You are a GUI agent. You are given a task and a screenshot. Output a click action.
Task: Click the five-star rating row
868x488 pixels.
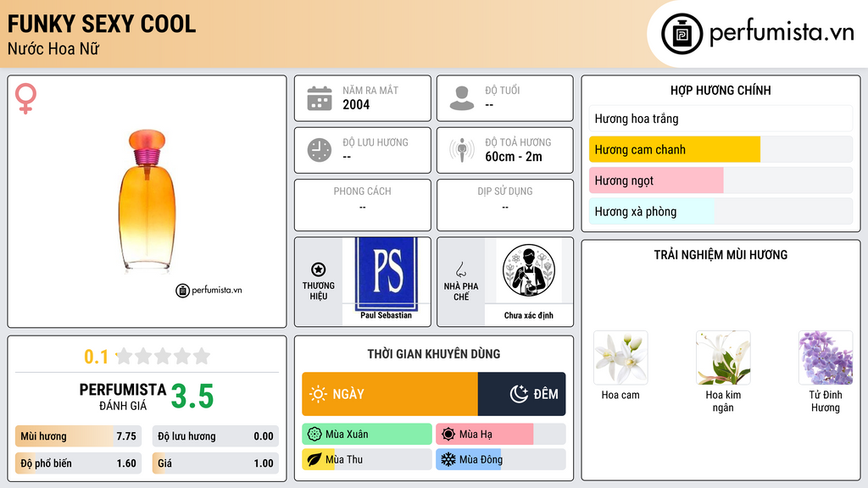coord(164,356)
